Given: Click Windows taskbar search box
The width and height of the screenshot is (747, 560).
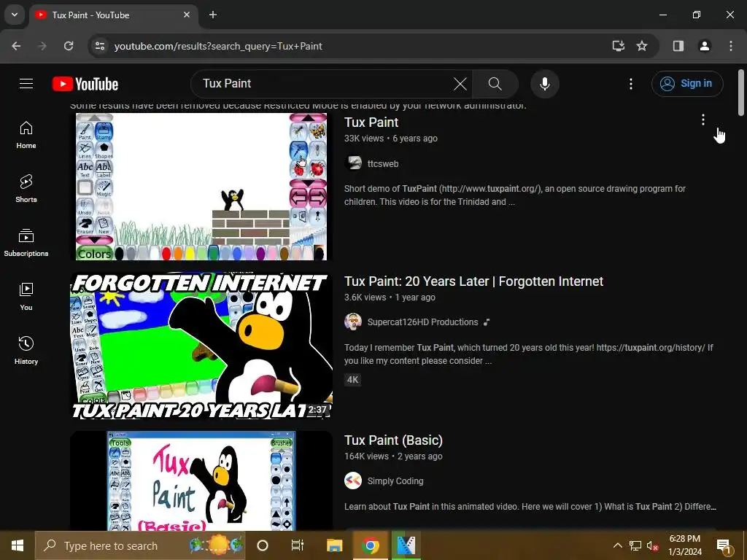Looking at the screenshot, I should tap(140, 545).
